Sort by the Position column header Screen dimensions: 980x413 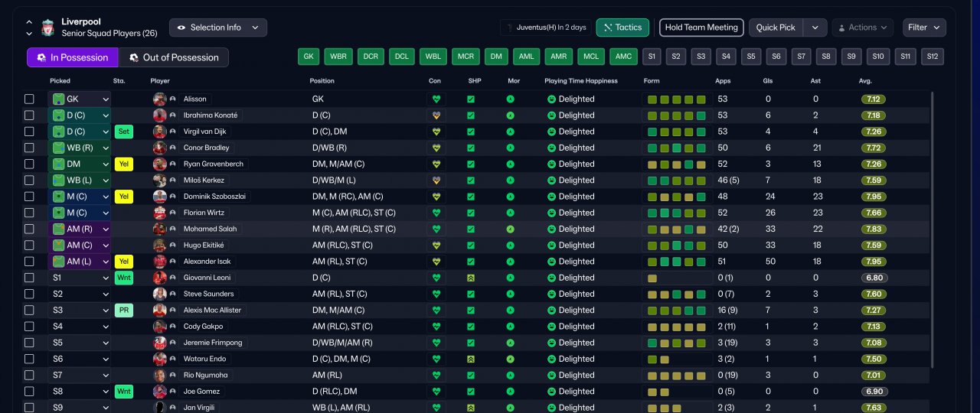click(322, 80)
